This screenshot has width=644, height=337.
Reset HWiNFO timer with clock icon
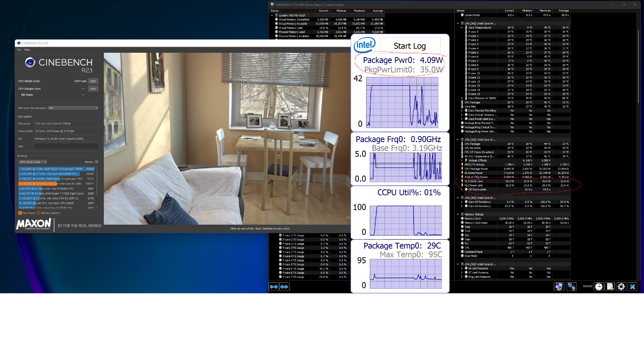[599, 287]
